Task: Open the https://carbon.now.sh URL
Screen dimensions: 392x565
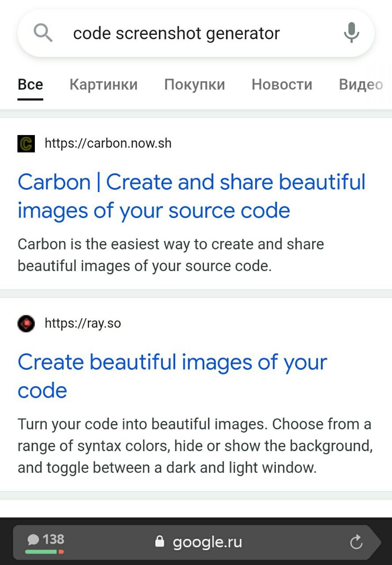Action: 108,143
